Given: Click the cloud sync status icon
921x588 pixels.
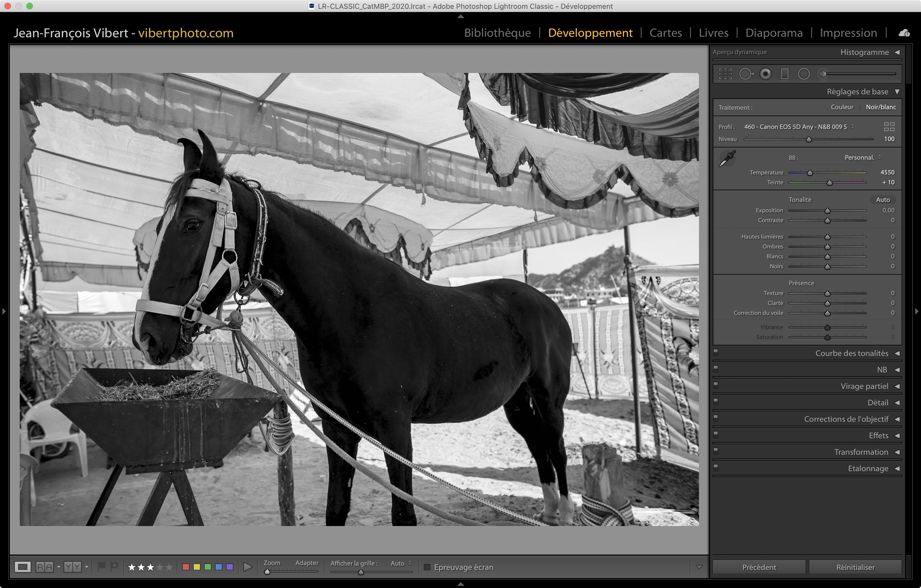Looking at the screenshot, I should point(904,33).
